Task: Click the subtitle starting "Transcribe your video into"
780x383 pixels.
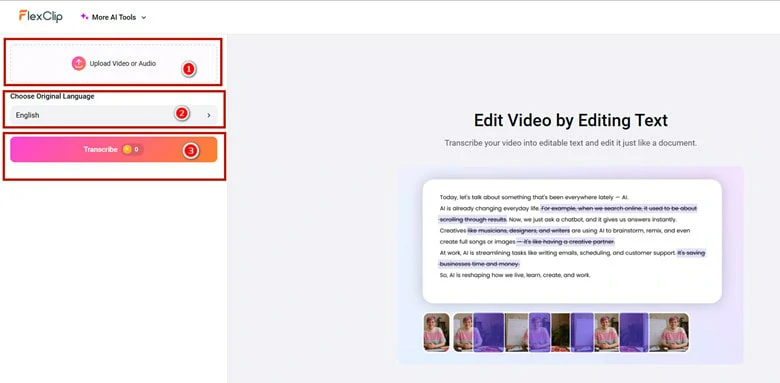Action: (571, 143)
